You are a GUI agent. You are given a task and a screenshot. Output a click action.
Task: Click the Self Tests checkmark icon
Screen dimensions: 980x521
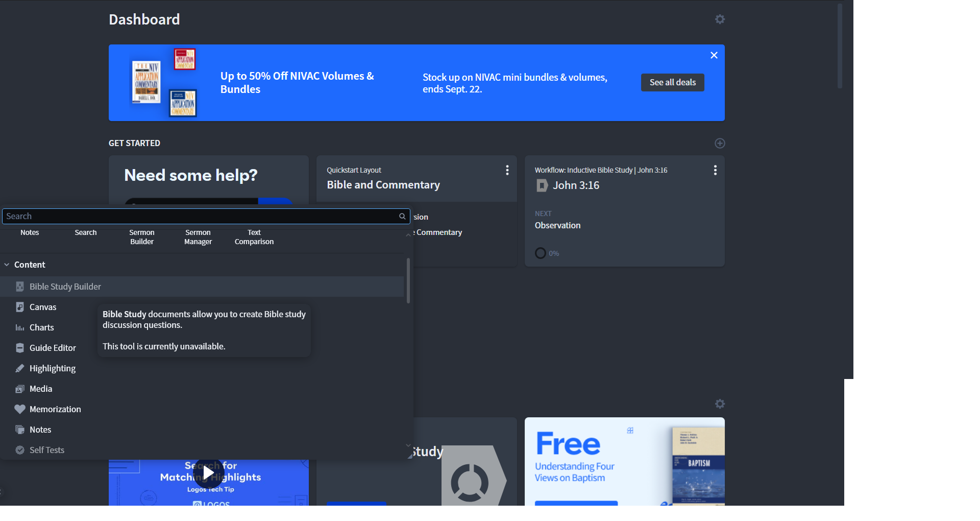coord(20,450)
